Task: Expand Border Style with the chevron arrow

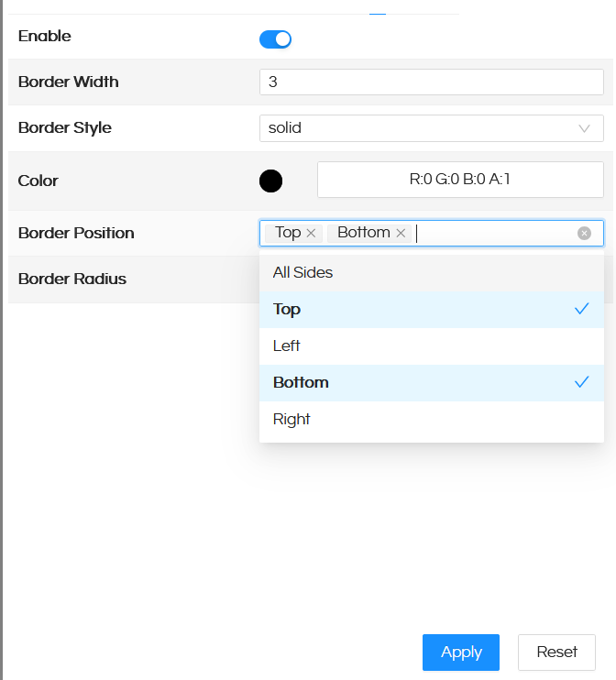Action: click(584, 128)
